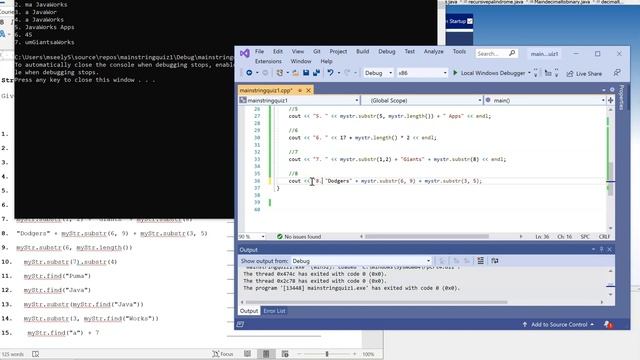640x360 pixels.
Task: Click the Open File folder icon
Action: point(296,73)
